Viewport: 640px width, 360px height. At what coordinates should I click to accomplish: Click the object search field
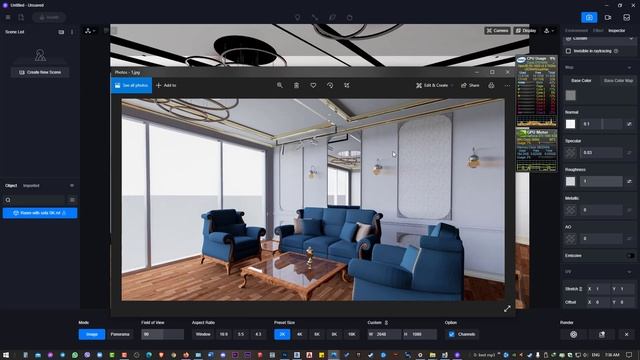(x=35, y=200)
